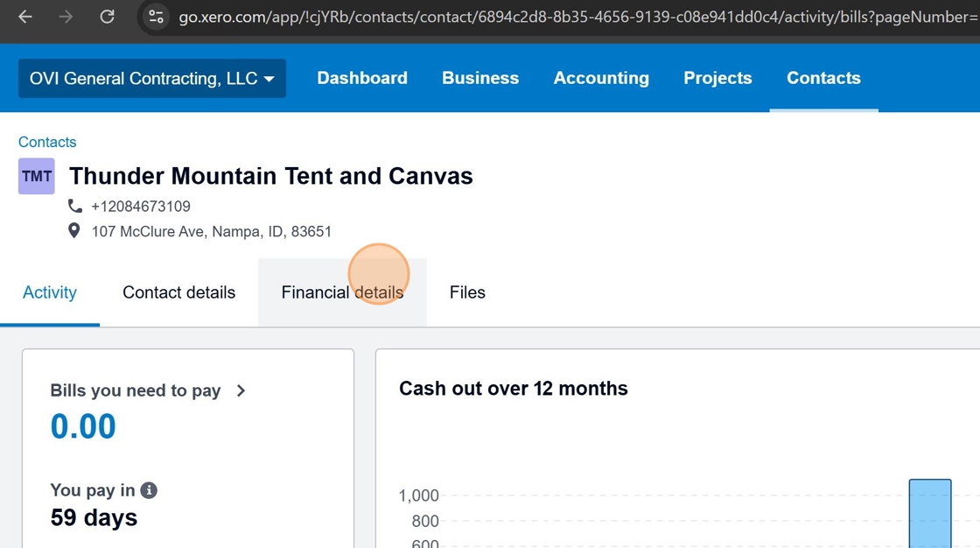Screen dimensions: 980x548
Task: Reload the page with refresh icon
Action: click(107, 17)
